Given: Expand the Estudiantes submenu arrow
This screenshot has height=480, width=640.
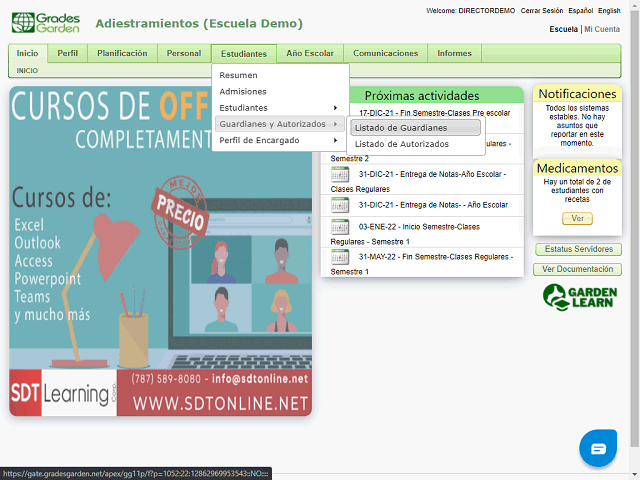Looking at the screenshot, I should click(x=336, y=108).
